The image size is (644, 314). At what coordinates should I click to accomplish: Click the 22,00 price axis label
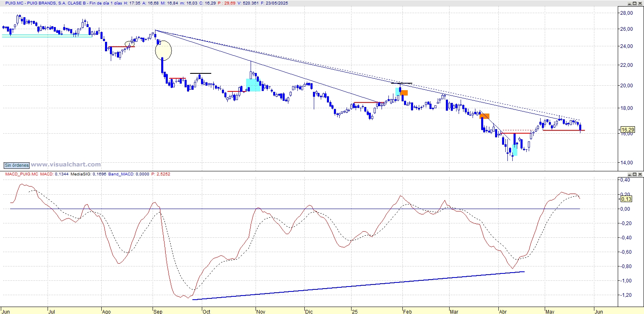point(626,65)
